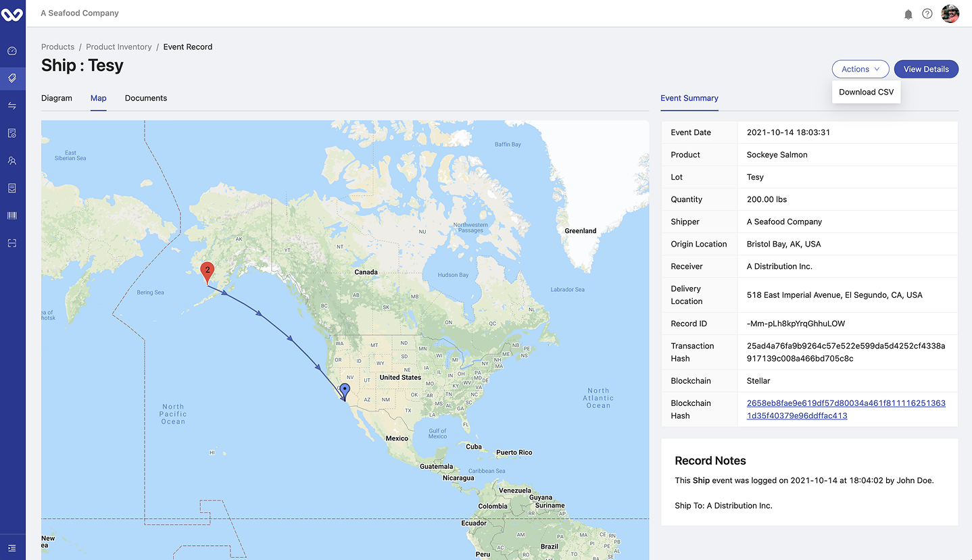Select Download CSV from the menu
Viewport: 972px width, 560px height.
point(866,92)
